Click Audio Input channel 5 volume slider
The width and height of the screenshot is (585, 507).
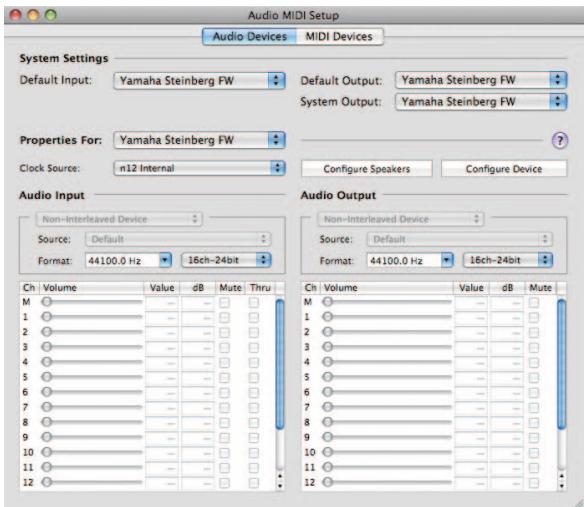tap(92, 377)
